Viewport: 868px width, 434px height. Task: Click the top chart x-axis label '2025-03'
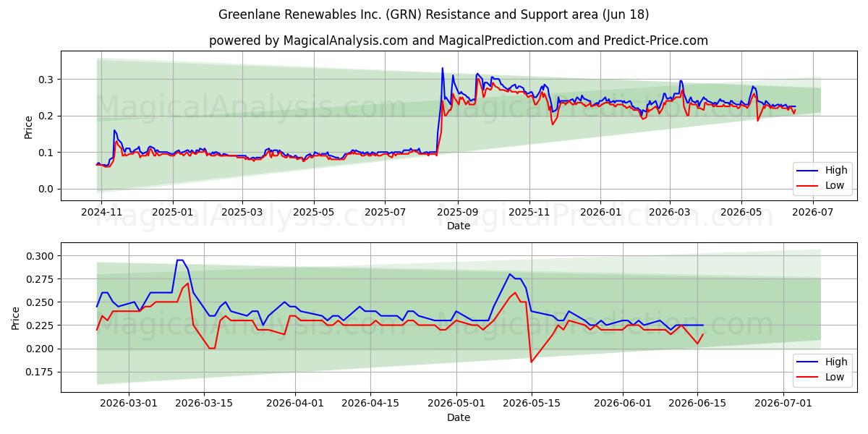point(242,212)
